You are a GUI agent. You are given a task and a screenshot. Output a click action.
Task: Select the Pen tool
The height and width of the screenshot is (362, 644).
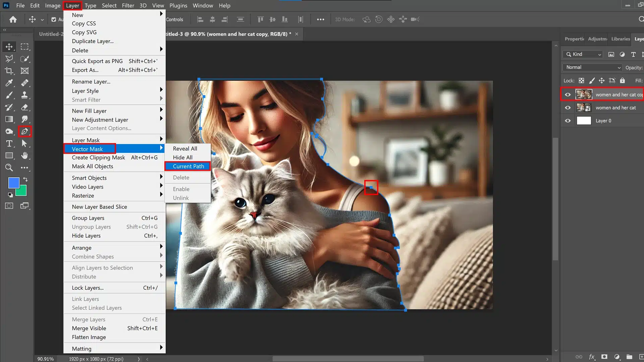24,131
